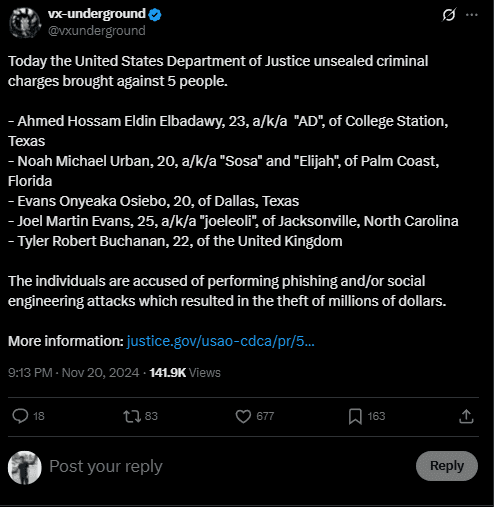This screenshot has height=507, width=494.
Task: Open the Grok explain icon
Action: click(449, 15)
